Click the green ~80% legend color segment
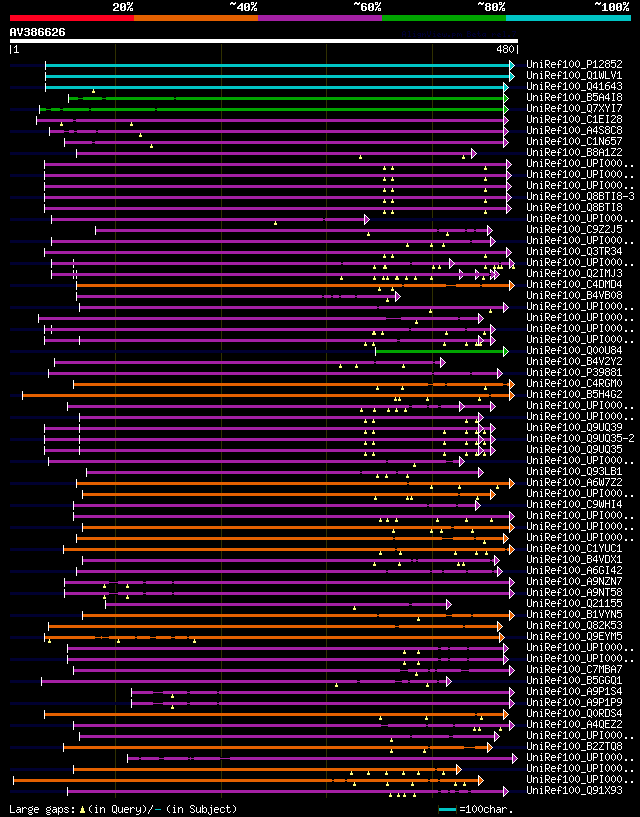The image size is (640, 817). pyautogui.click(x=444, y=18)
